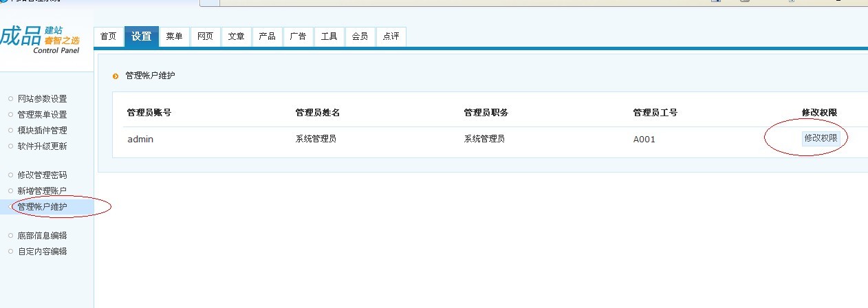Select 管理菜单设置 in the sidebar
Screen dimensions: 868x308
[x=42, y=115]
